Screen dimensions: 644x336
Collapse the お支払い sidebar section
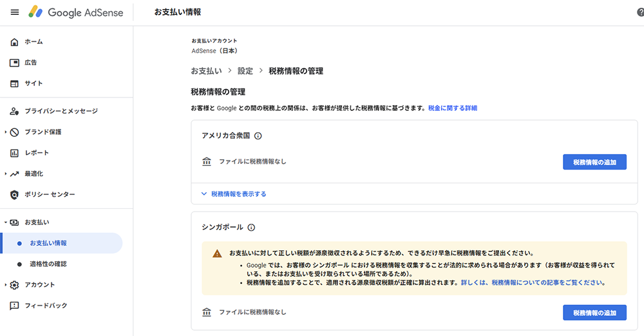[6, 222]
